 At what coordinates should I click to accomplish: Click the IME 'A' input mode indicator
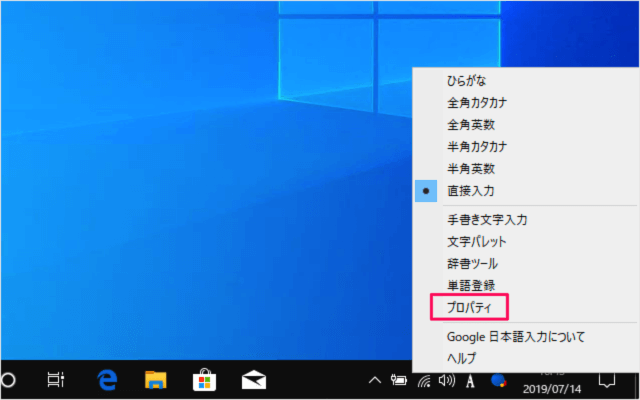[x=470, y=380]
